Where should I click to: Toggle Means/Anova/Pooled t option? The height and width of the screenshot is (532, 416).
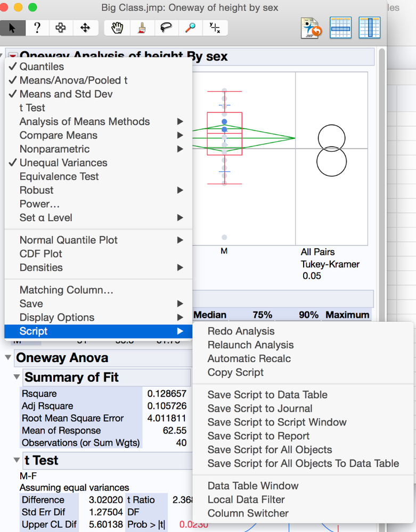(x=99, y=80)
